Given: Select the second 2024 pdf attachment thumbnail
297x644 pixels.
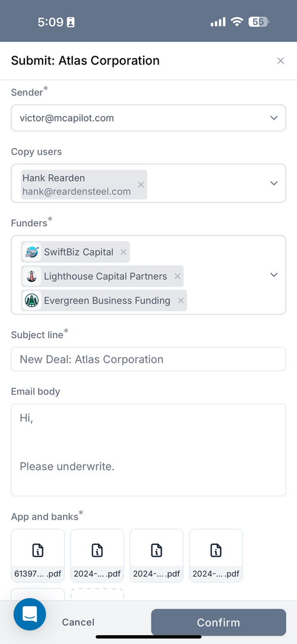Looking at the screenshot, I should coord(156,555).
